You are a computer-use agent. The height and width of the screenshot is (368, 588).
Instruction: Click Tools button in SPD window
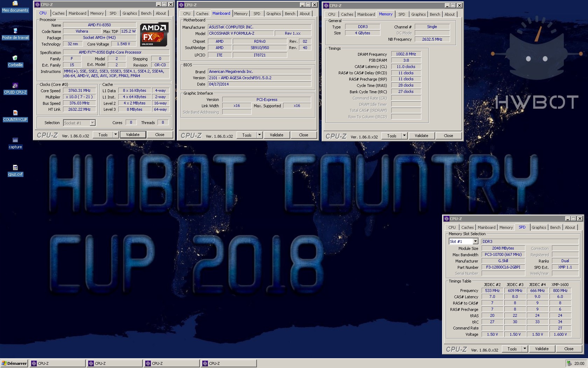point(512,349)
